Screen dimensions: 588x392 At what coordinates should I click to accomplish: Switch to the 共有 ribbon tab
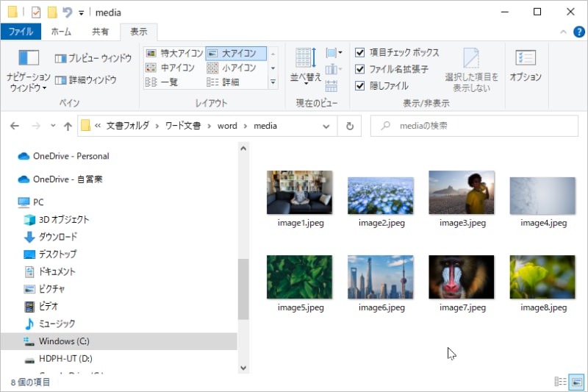coord(100,32)
